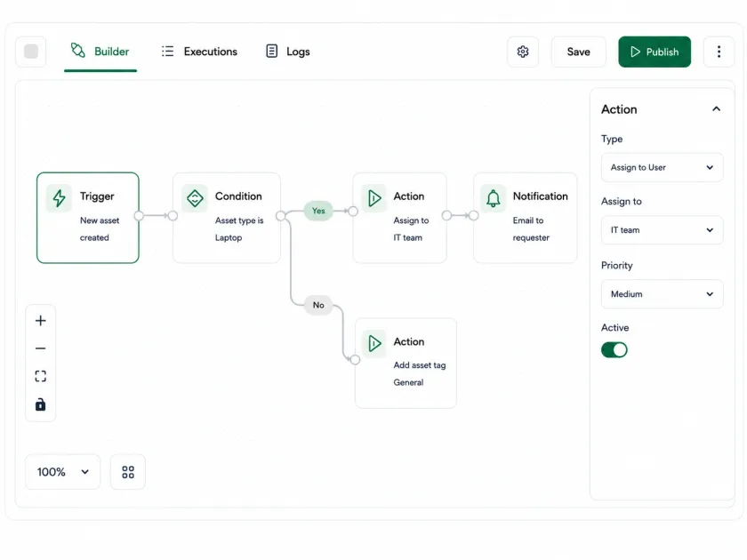Select 'New asset created' trigger text
The height and width of the screenshot is (560, 747).
click(x=100, y=229)
